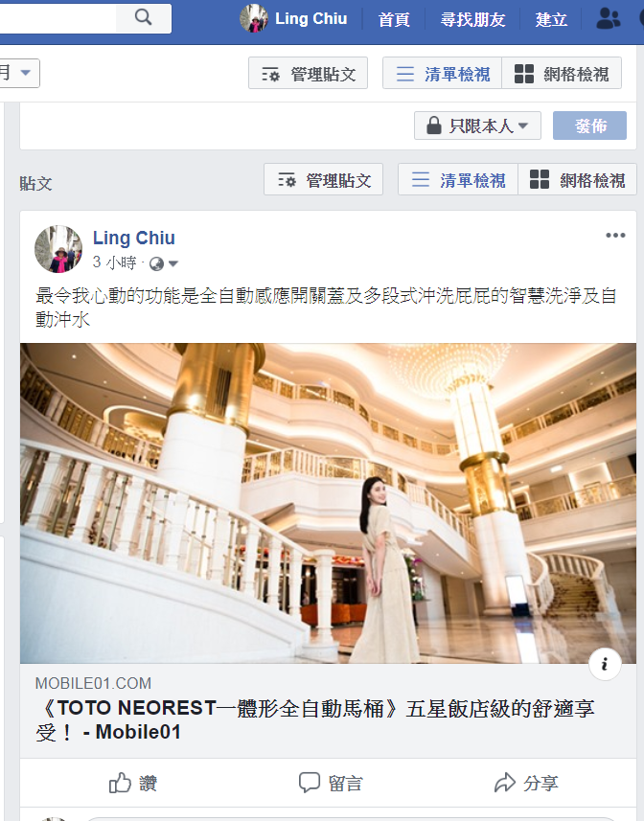Open 尋找朋友 in the navigation bar

click(x=472, y=19)
